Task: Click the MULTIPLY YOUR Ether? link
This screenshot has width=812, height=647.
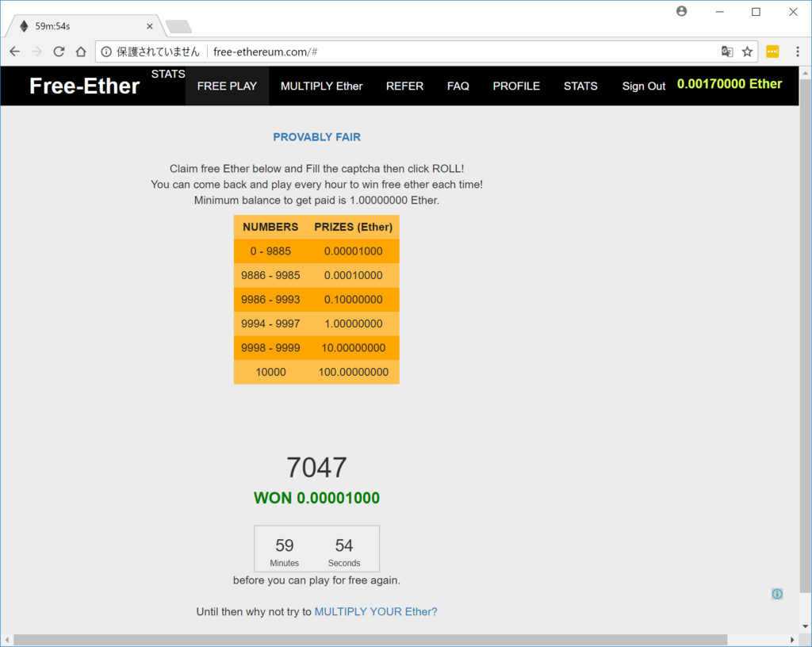Action: point(375,611)
